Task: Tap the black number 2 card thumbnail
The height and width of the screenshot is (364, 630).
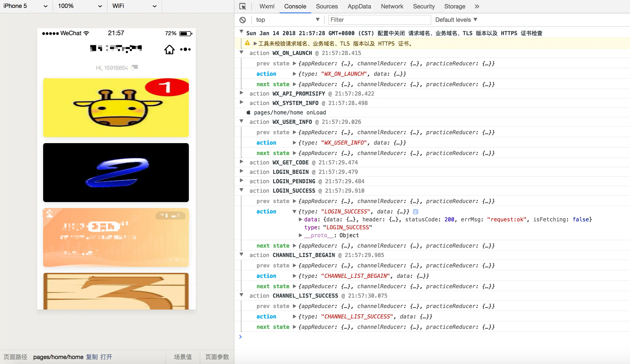Action: point(116,172)
